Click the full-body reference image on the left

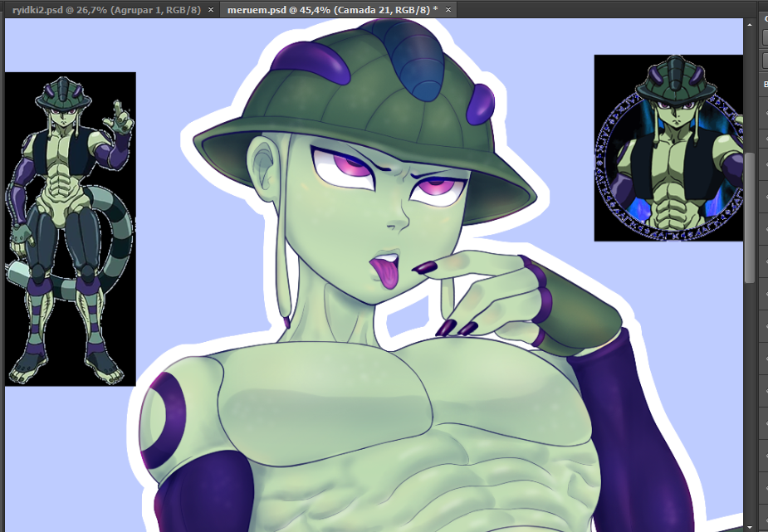tap(70, 228)
